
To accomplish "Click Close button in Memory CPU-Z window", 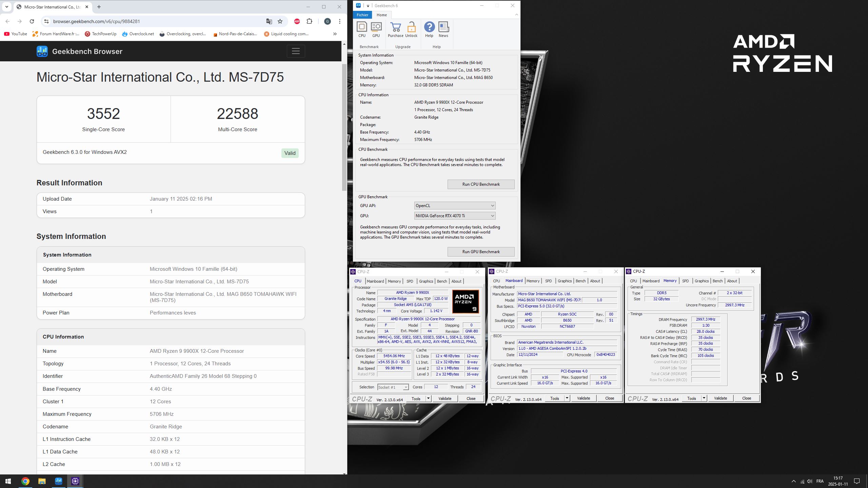I will 747,398.
